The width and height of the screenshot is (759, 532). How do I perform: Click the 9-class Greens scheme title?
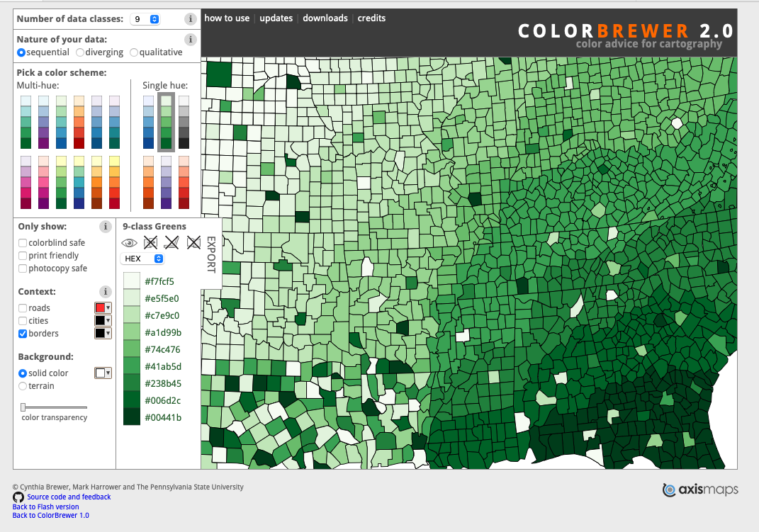click(x=154, y=227)
